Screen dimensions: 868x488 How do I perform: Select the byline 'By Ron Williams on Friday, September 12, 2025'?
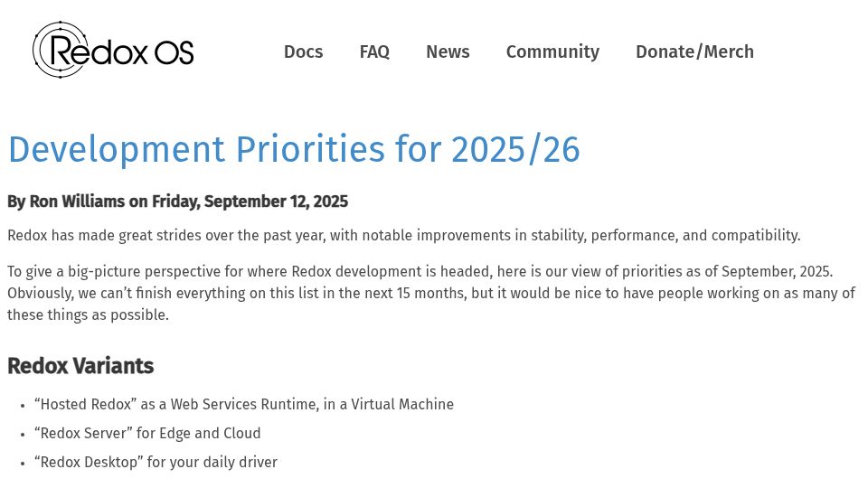pos(178,202)
